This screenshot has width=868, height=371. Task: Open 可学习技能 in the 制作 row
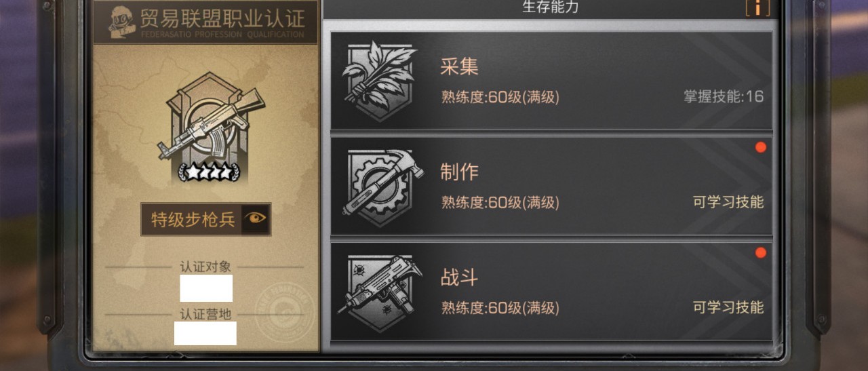(728, 202)
